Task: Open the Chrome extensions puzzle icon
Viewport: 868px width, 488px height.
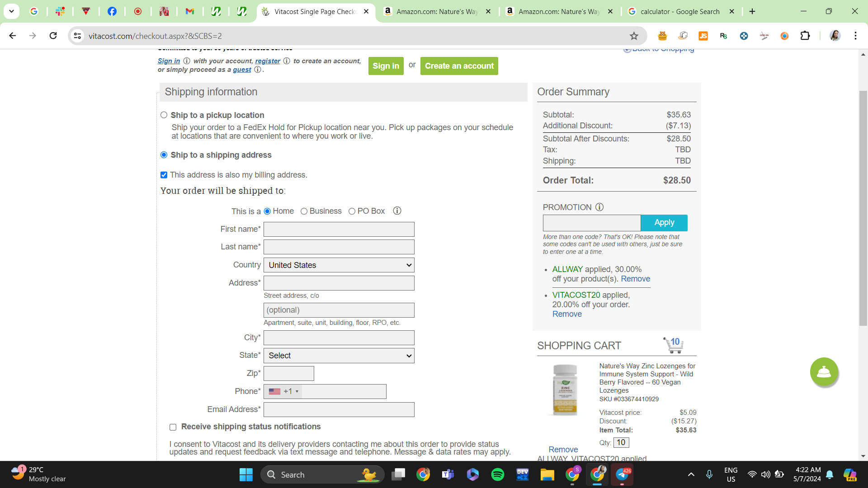Action: pos(805,36)
